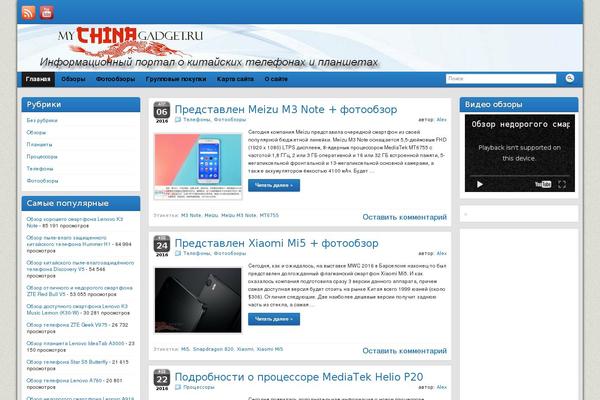
Task: Open popular review of ZTE Geek V975
Action: (x=67, y=325)
